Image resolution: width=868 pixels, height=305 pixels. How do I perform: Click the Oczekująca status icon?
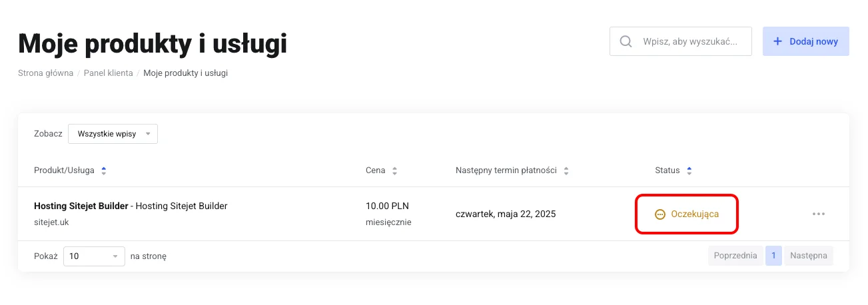660,214
